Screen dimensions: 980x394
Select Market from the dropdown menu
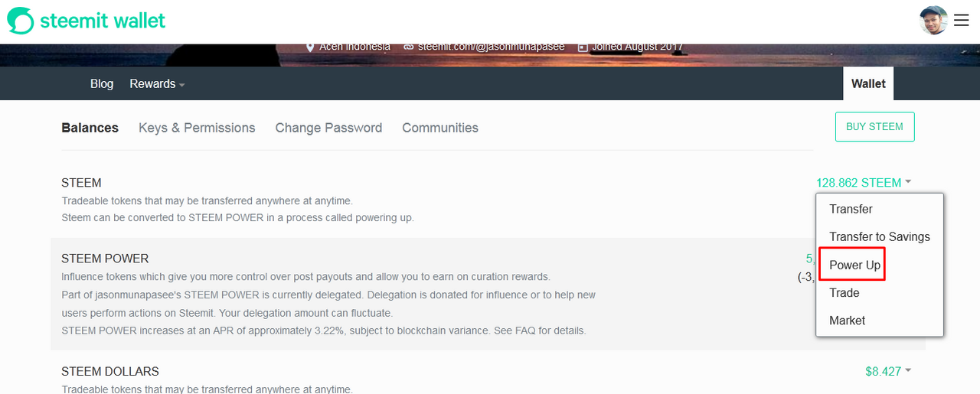[847, 321]
